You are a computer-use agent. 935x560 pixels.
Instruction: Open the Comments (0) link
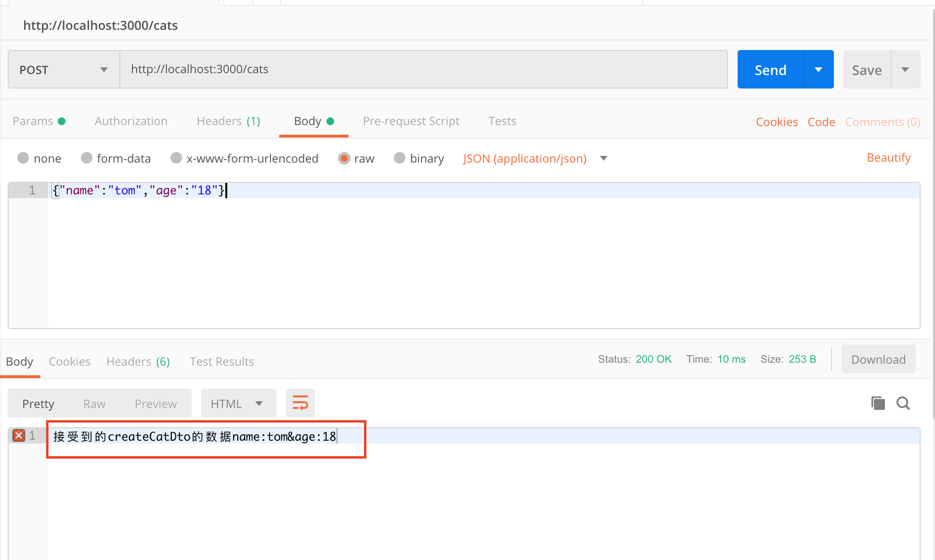coord(883,122)
